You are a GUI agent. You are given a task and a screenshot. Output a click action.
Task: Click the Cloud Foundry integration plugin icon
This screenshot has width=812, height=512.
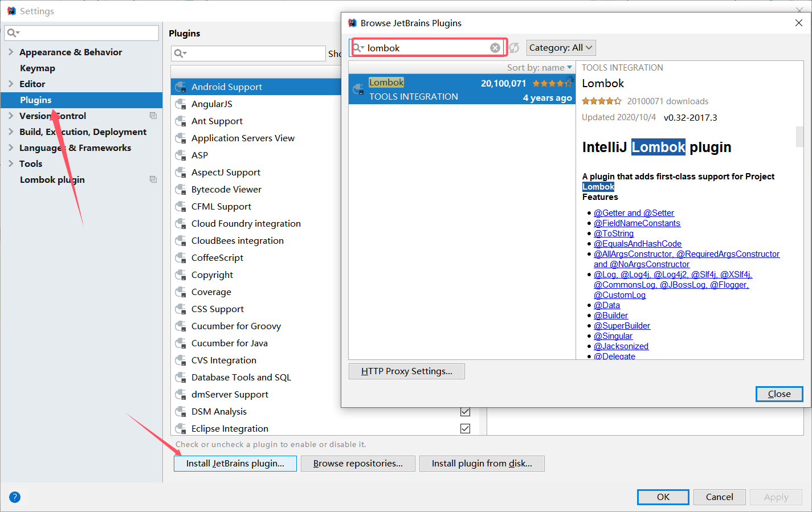pyautogui.click(x=181, y=224)
